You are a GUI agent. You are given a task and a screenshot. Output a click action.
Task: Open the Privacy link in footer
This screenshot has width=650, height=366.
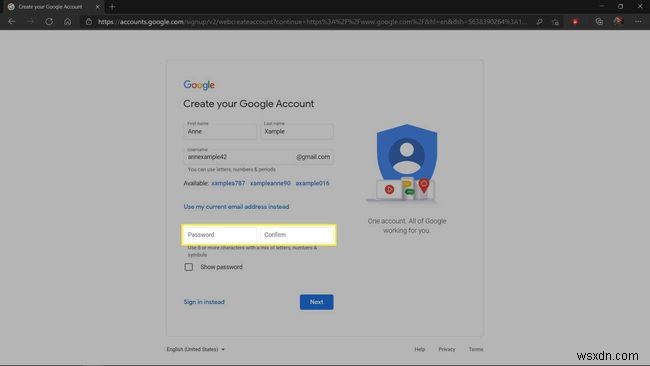click(x=446, y=349)
